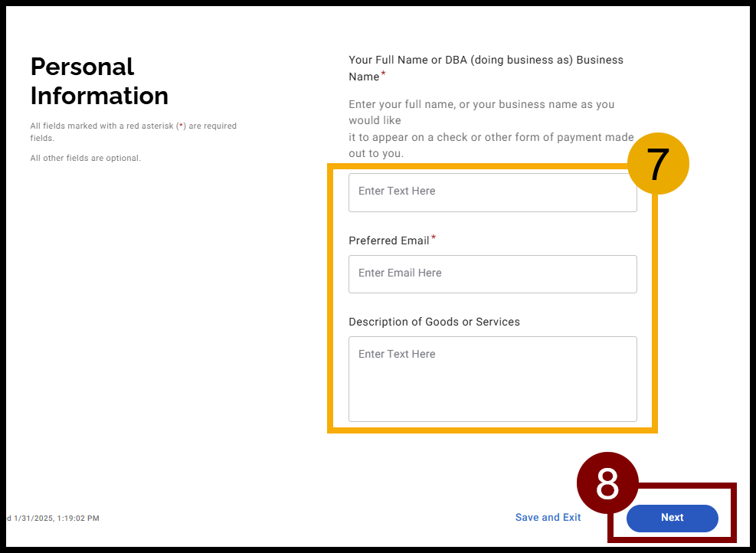The width and height of the screenshot is (756, 553).
Task: Click the 'Enter Email Here' placeholder text
Action: pos(400,273)
